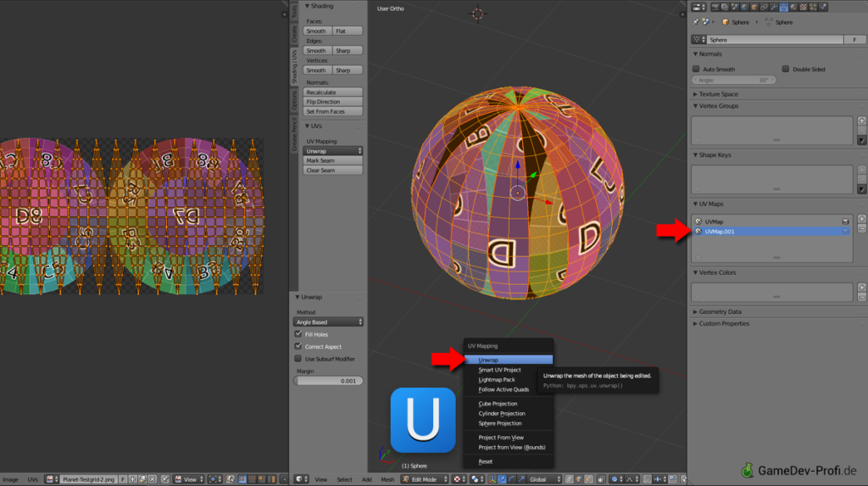The height and width of the screenshot is (486, 868).
Task: Click the Sphere mesh name field
Action: pyautogui.click(x=775, y=40)
